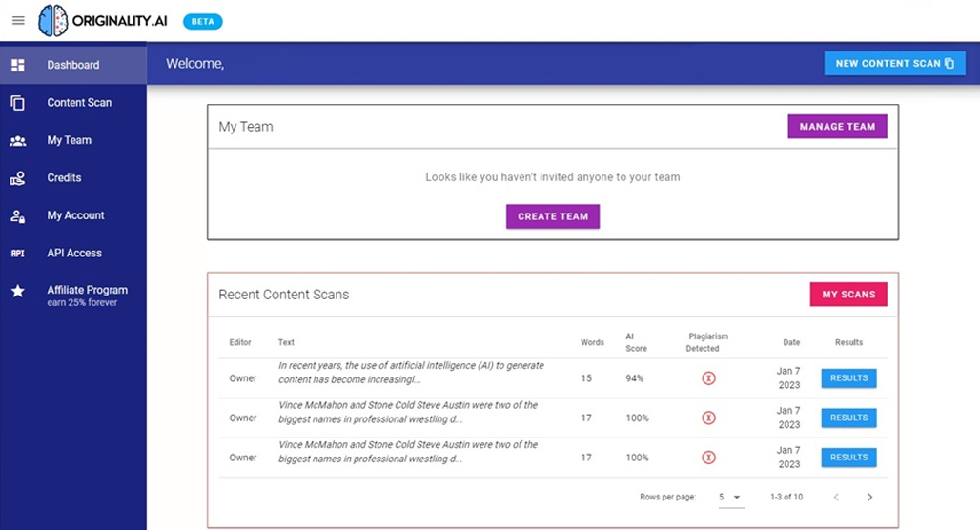Go to My Account
This screenshot has width=980, height=530.
pyautogui.click(x=73, y=215)
